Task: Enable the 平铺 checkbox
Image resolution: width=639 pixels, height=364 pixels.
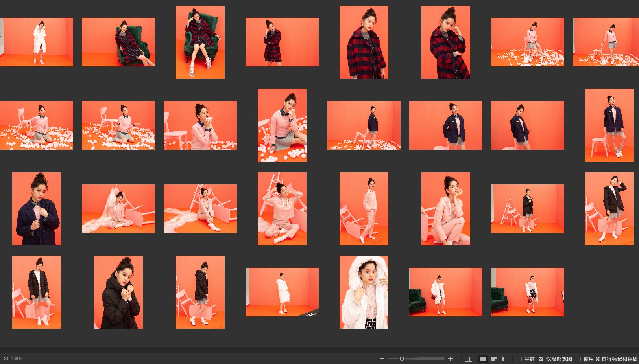Action: pos(519,359)
